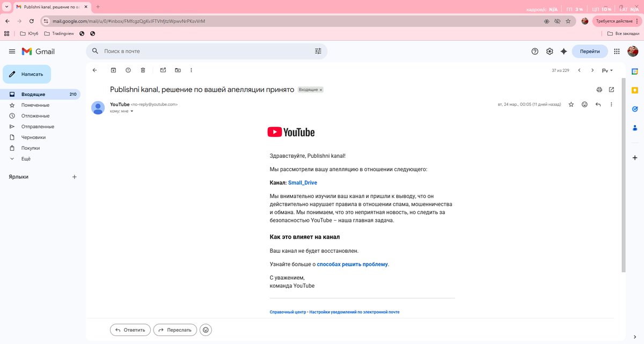Click Написать to compose email
The width and height of the screenshot is (644, 344).
[x=27, y=74]
